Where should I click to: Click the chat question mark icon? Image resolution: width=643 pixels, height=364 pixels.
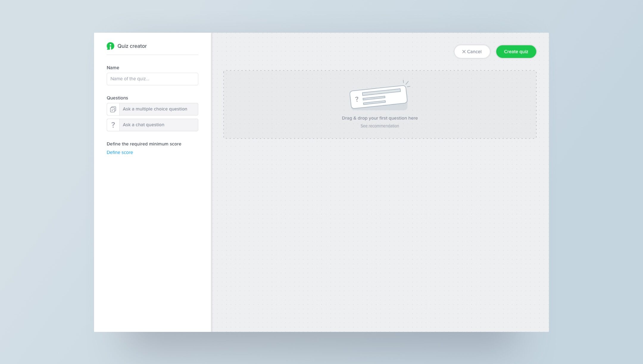[x=113, y=125]
